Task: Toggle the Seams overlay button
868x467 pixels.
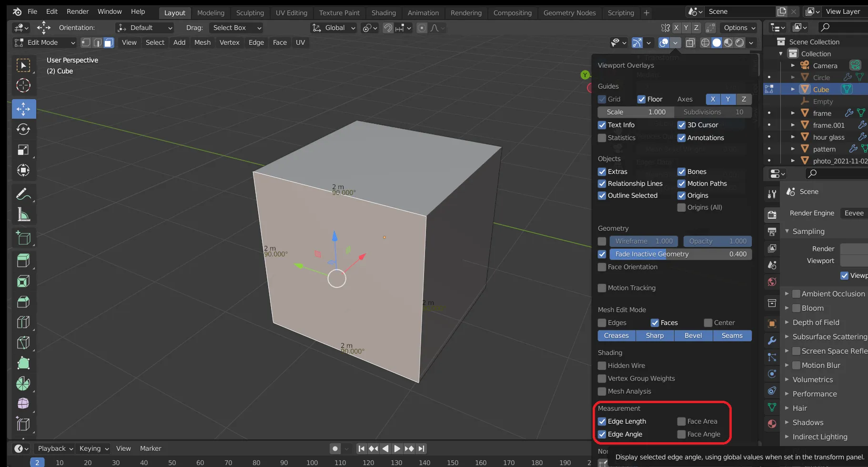Action: pos(732,335)
